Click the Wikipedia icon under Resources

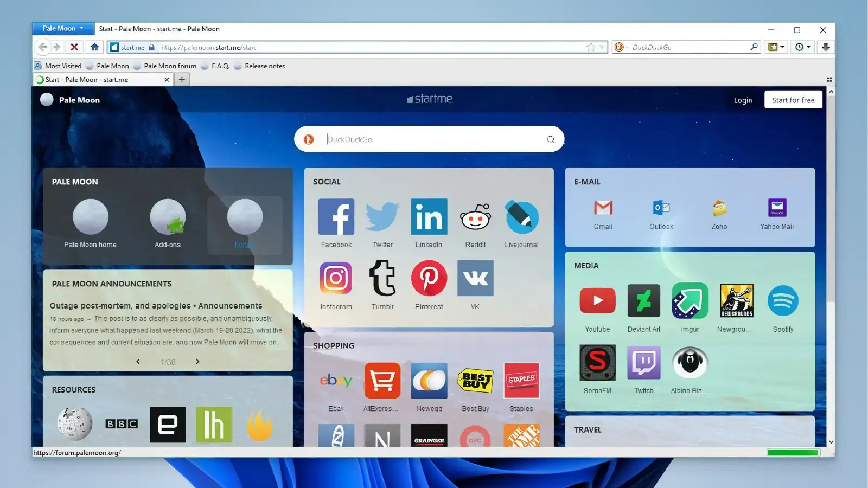pyautogui.click(x=74, y=423)
